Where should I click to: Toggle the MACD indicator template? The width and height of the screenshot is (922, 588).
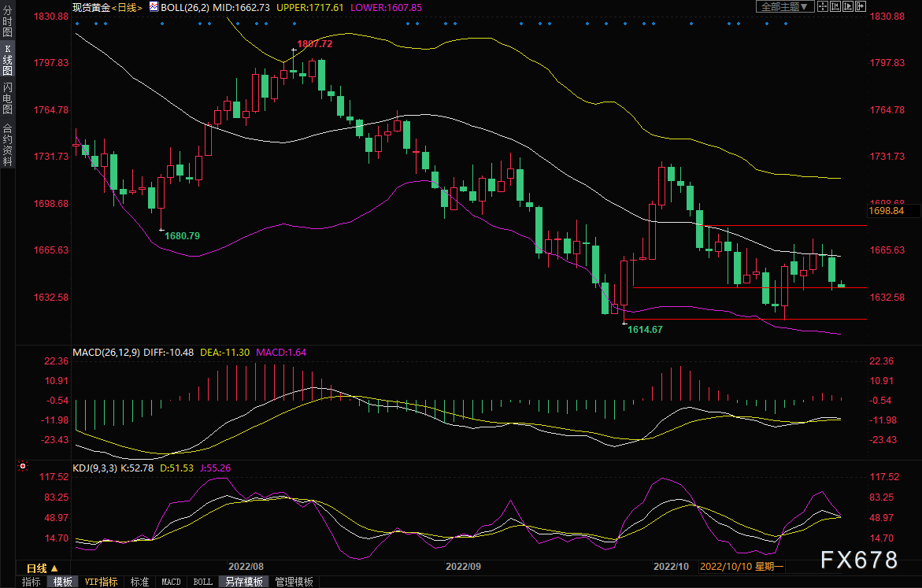point(171,582)
